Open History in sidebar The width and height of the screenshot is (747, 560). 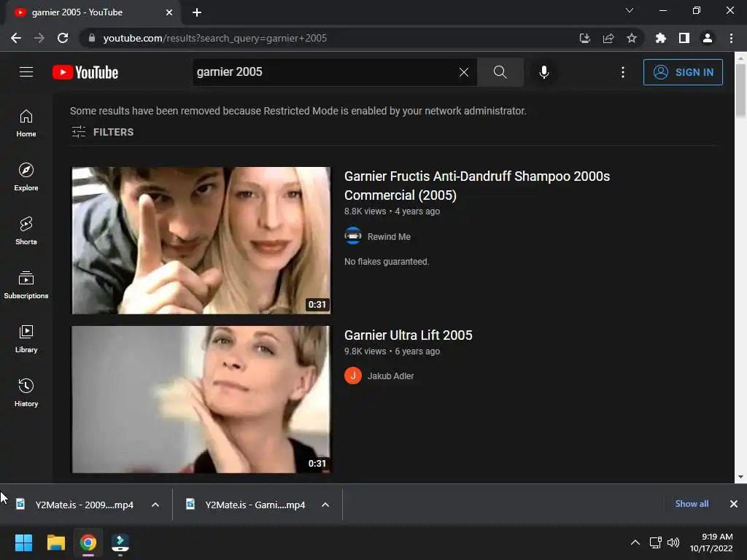pyautogui.click(x=26, y=393)
